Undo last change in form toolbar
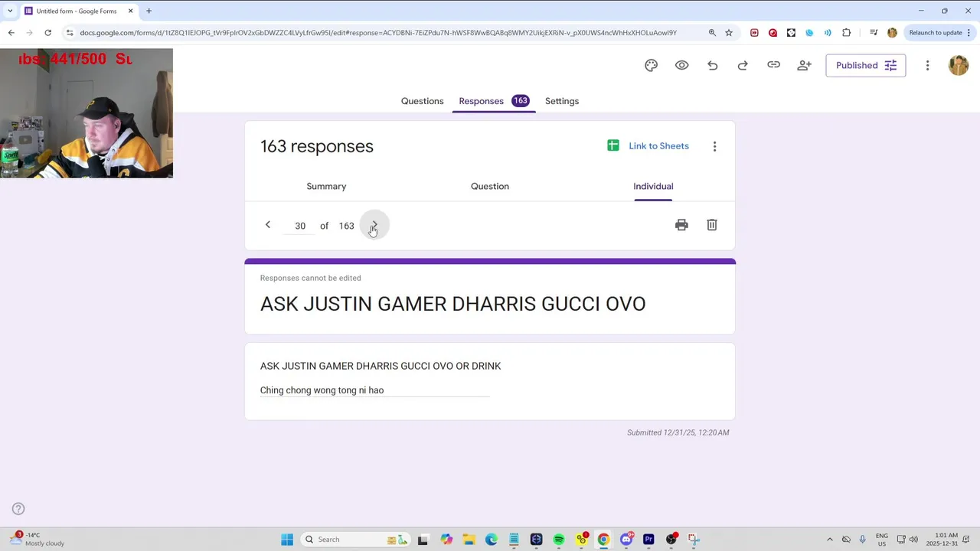The width and height of the screenshot is (980, 551). (x=712, y=66)
